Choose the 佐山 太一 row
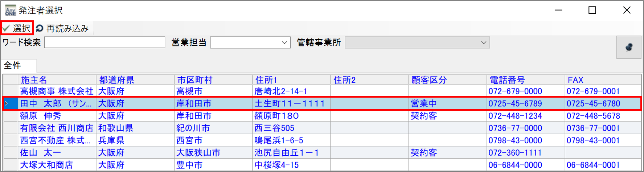 pyautogui.click(x=41, y=153)
